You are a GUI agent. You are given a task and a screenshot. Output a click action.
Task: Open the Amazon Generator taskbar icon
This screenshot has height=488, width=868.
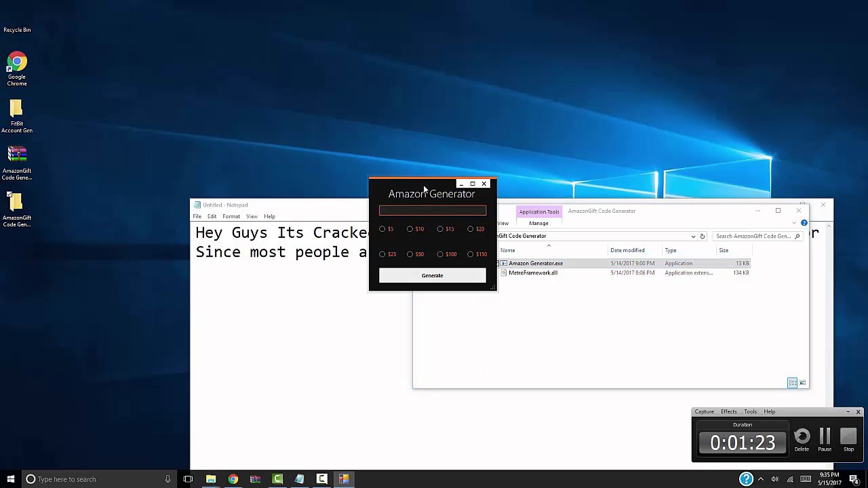(344, 479)
